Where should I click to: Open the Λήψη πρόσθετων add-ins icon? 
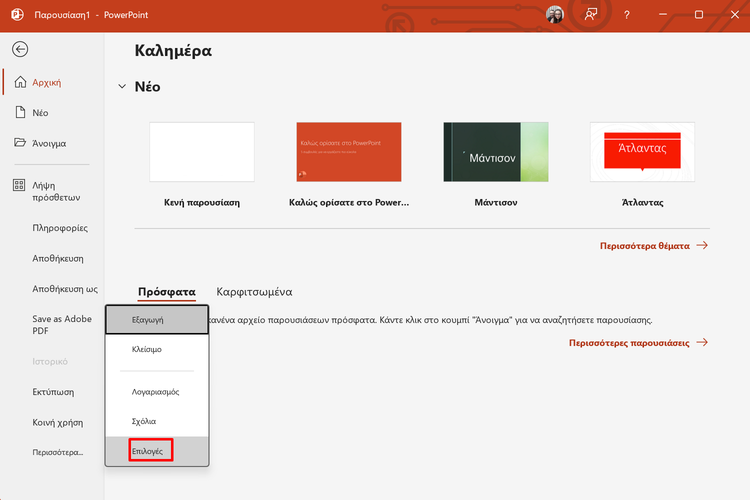click(x=19, y=185)
